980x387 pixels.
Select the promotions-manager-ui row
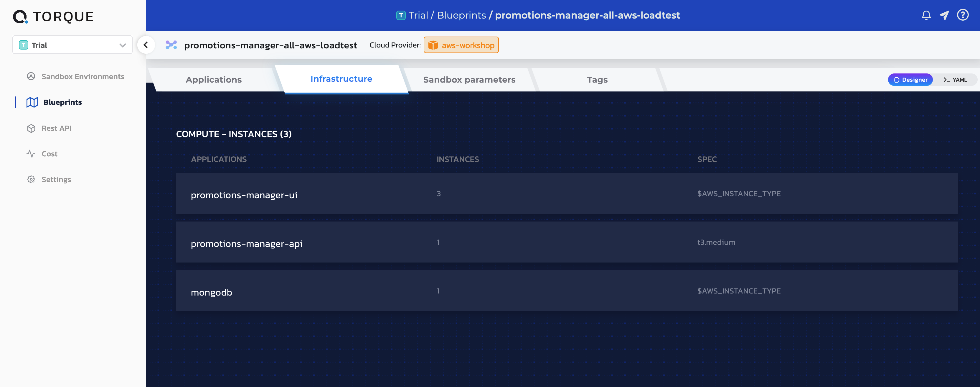click(x=567, y=193)
